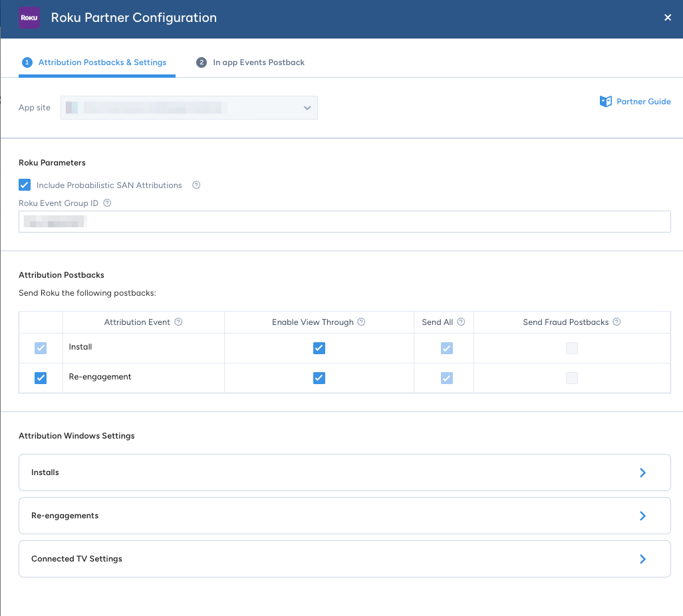Click the Roku logo icon in header
The image size is (683, 616).
[29, 18]
